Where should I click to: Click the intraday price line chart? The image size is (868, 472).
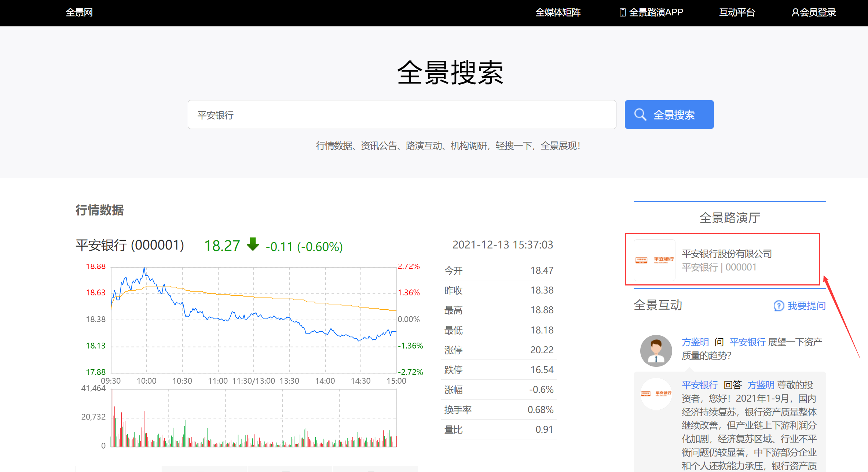coord(254,320)
